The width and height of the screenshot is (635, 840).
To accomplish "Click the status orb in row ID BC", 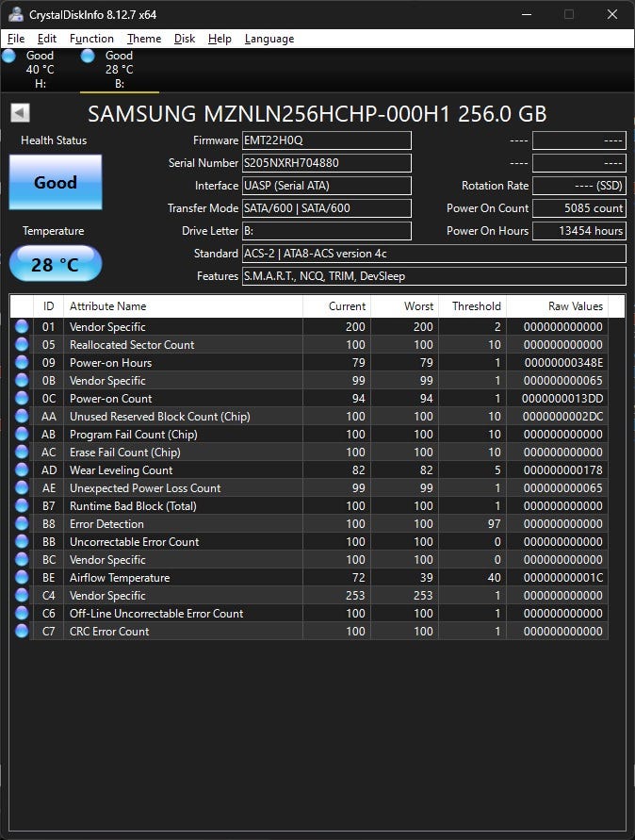I will (x=22, y=559).
